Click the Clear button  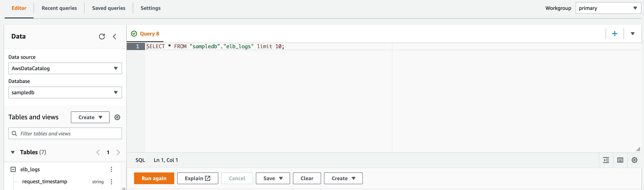[307, 178]
